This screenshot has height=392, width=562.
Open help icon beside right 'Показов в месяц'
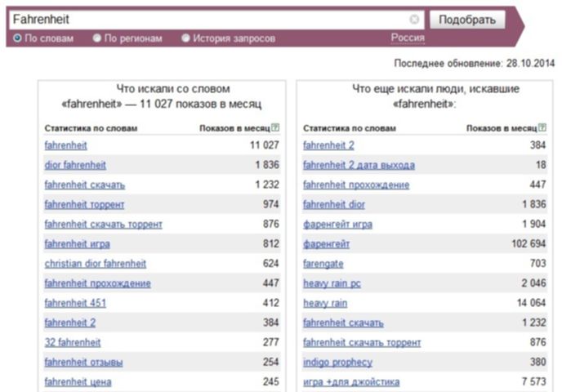click(542, 127)
